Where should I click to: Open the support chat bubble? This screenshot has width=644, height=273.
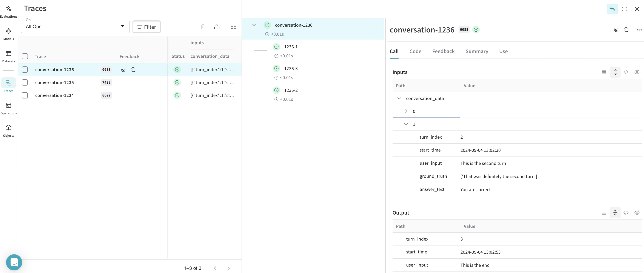tap(14, 262)
